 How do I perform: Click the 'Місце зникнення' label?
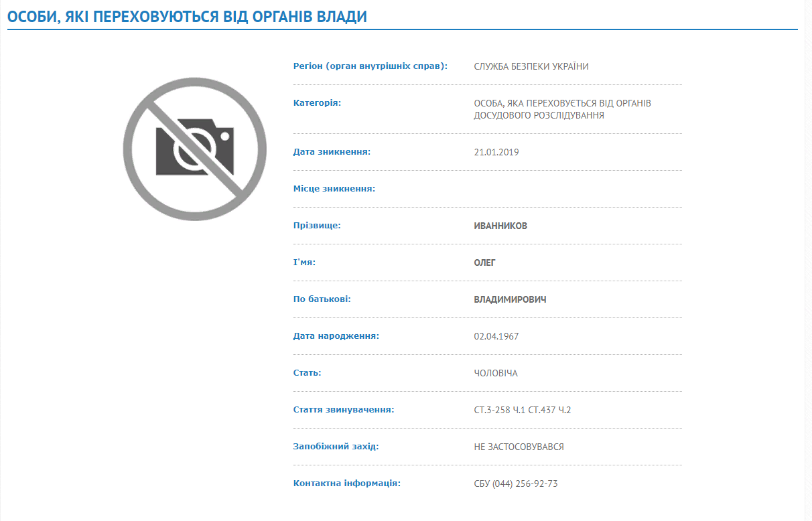(x=334, y=189)
